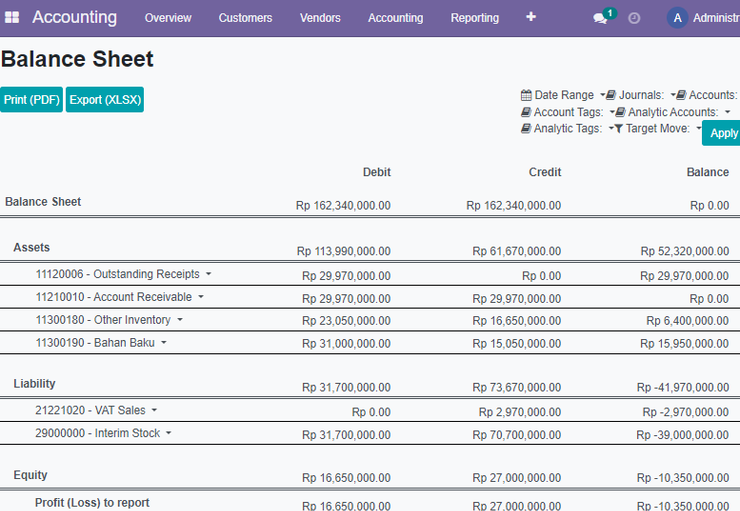Click the Apply filters button
Image resolution: width=740 pixels, height=511 pixels.
(722, 133)
